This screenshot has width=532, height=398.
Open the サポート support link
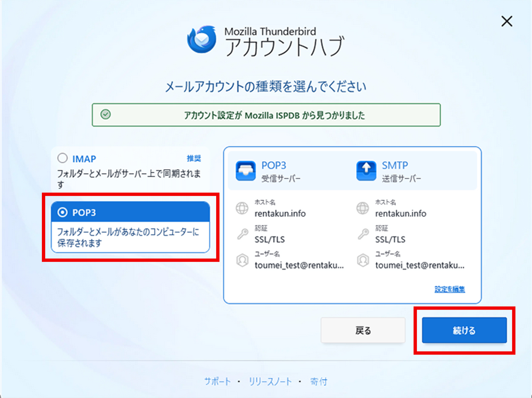coord(217,381)
